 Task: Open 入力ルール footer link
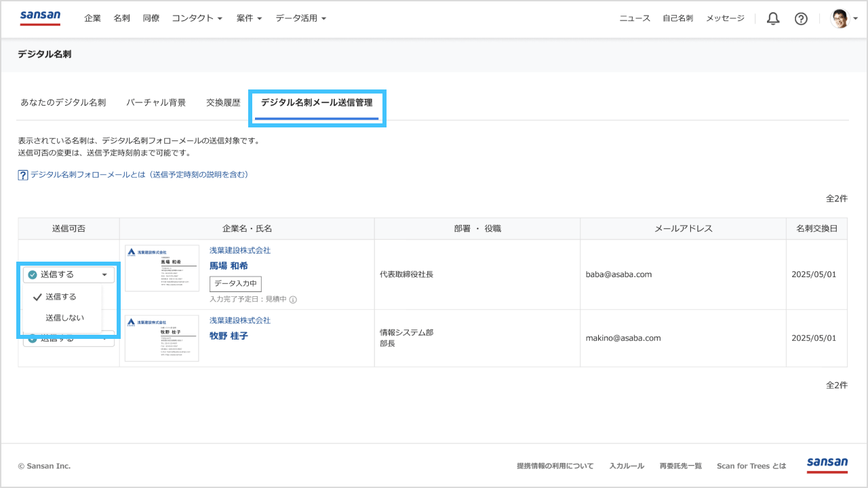click(x=627, y=466)
